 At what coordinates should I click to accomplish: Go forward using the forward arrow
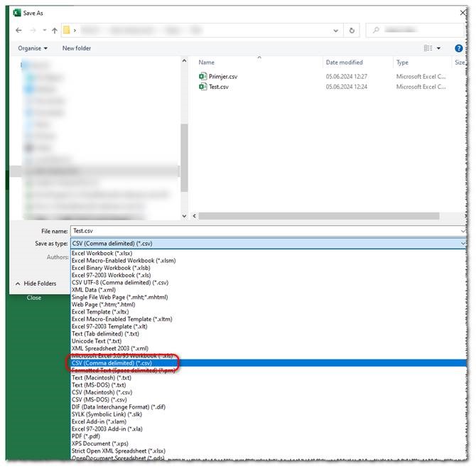[x=33, y=31]
